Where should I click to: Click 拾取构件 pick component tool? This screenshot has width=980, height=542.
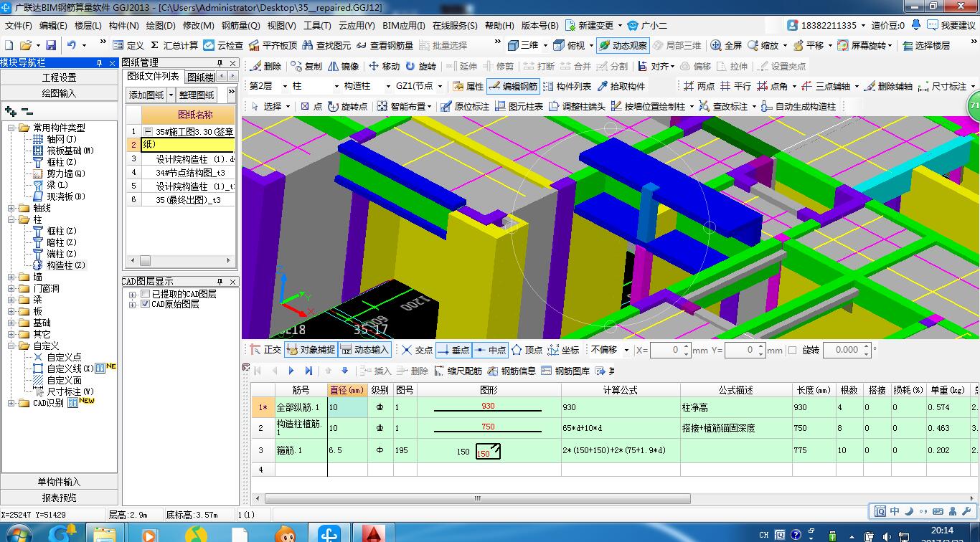[x=621, y=86]
